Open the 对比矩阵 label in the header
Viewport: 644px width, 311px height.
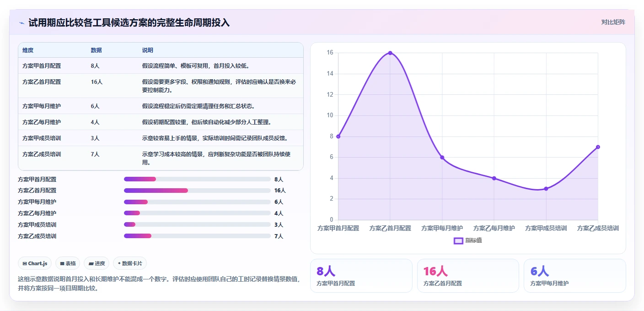tap(613, 22)
